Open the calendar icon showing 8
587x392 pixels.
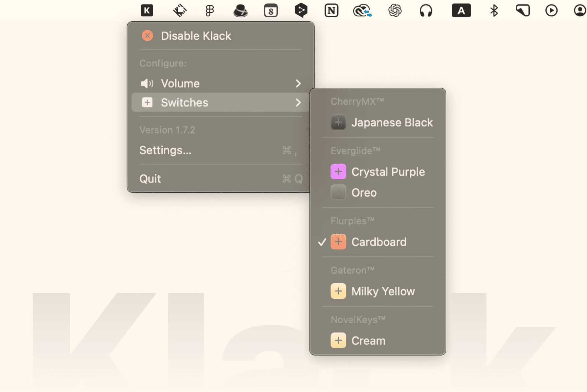coord(271,10)
